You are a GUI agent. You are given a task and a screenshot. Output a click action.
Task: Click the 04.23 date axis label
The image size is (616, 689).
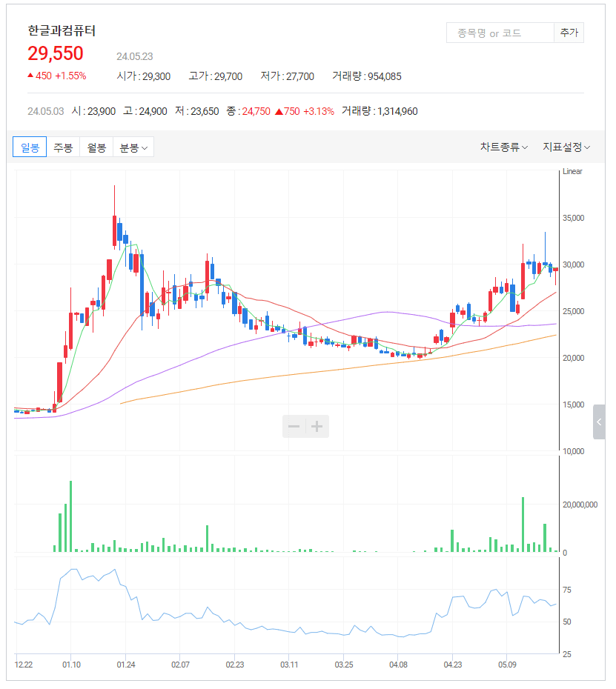click(x=453, y=665)
